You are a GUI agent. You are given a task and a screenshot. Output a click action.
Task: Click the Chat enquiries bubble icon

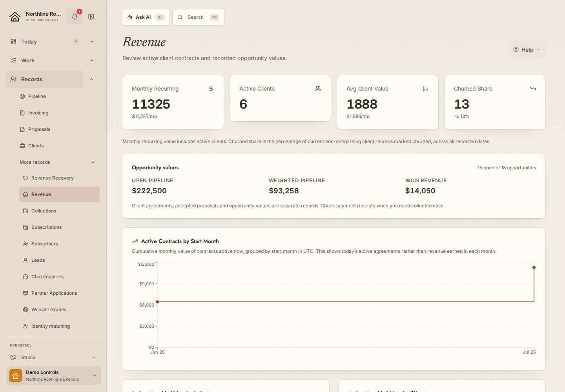(26, 277)
